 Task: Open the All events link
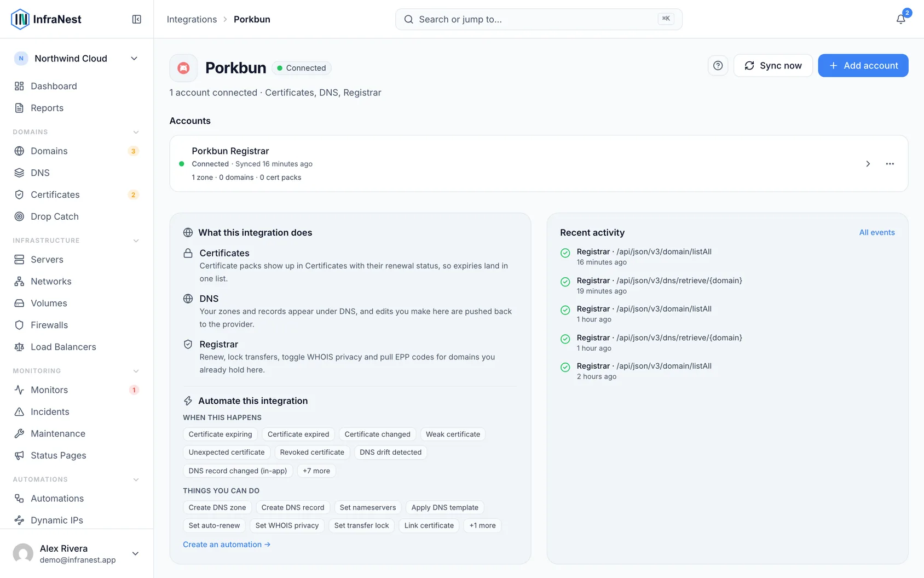click(x=877, y=232)
